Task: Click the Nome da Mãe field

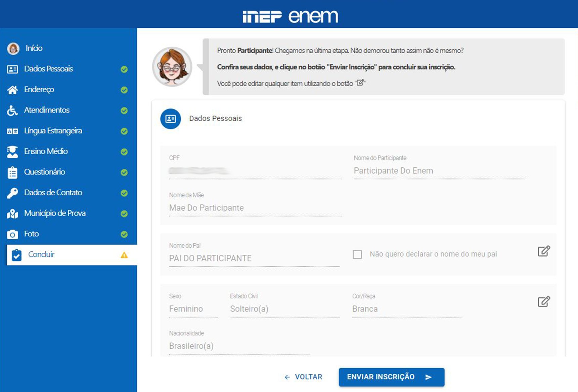Action: [255, 208]
